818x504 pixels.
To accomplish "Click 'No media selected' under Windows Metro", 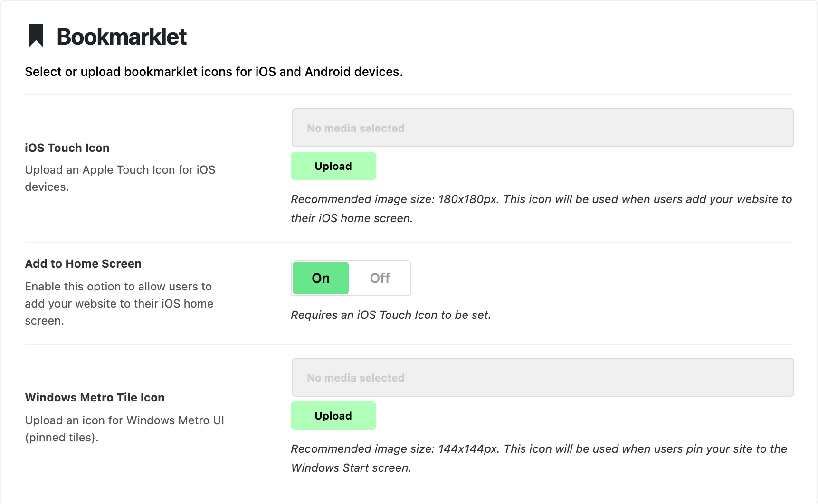I will (x=356, y=378).
